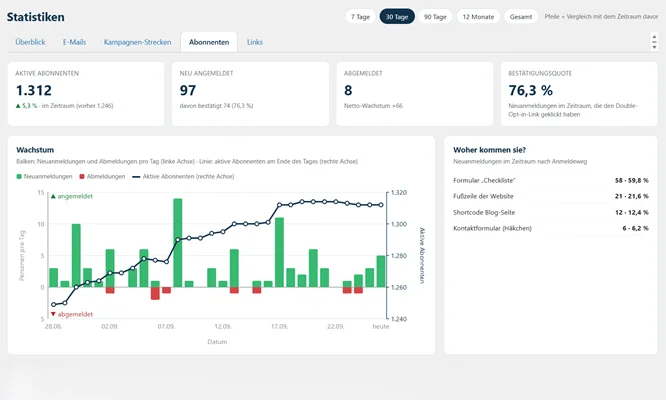Open the E-Mails tab

click(x=74, y=42)
